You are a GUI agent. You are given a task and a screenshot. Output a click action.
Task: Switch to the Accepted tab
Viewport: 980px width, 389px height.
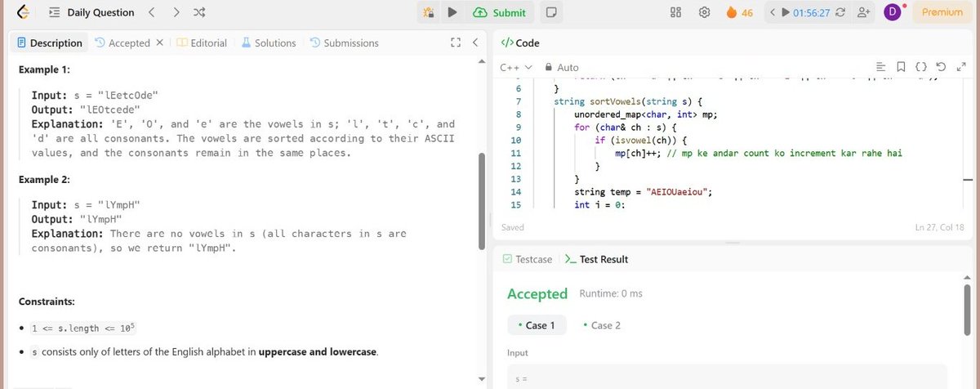point(122,42)
